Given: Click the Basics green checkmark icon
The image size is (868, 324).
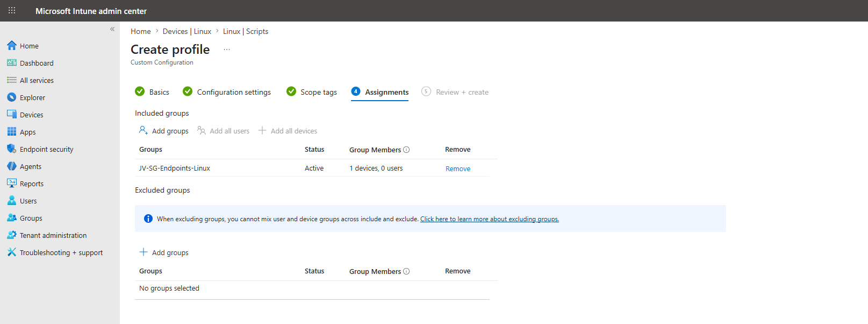Looking at the screenshot, I should pyautogui.click(x=140, y=91).
